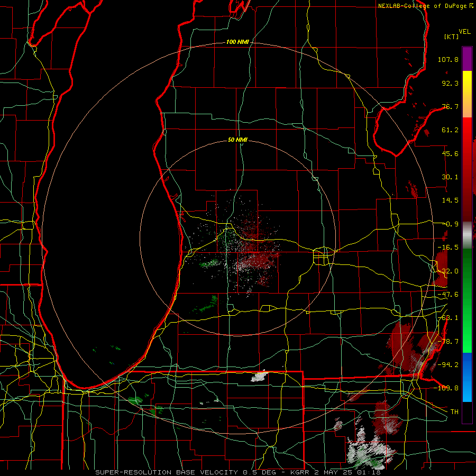This screenshot has height=476, width=476.
Task: Click the 45.6 velocity scale value
Action: point(450,153)
